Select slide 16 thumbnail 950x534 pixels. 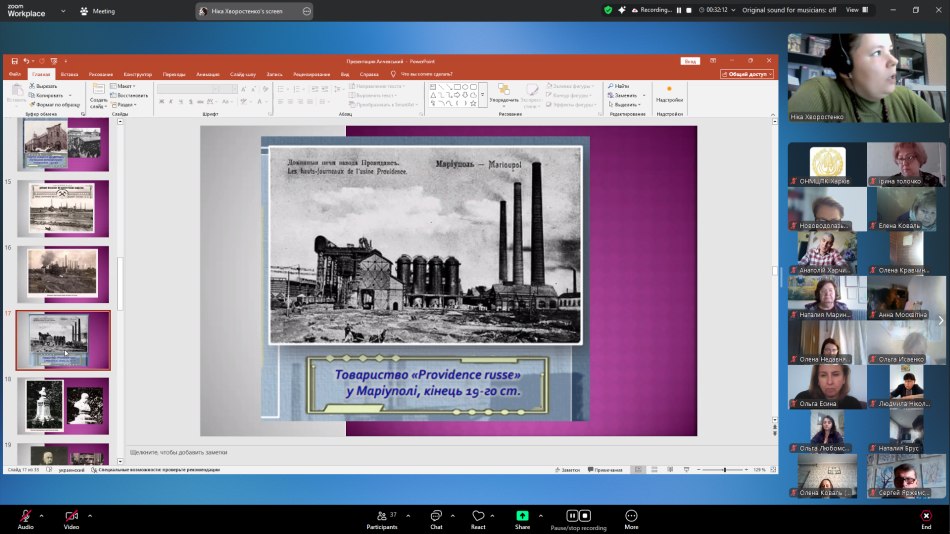tap(64, 274)
